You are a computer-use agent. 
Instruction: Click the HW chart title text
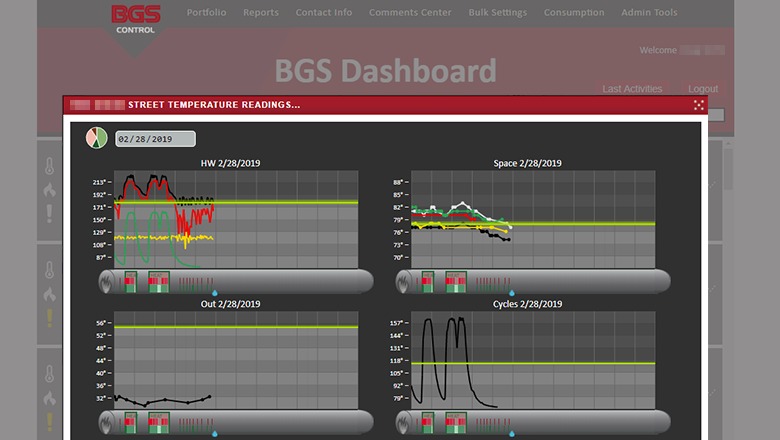coord(230,163)
